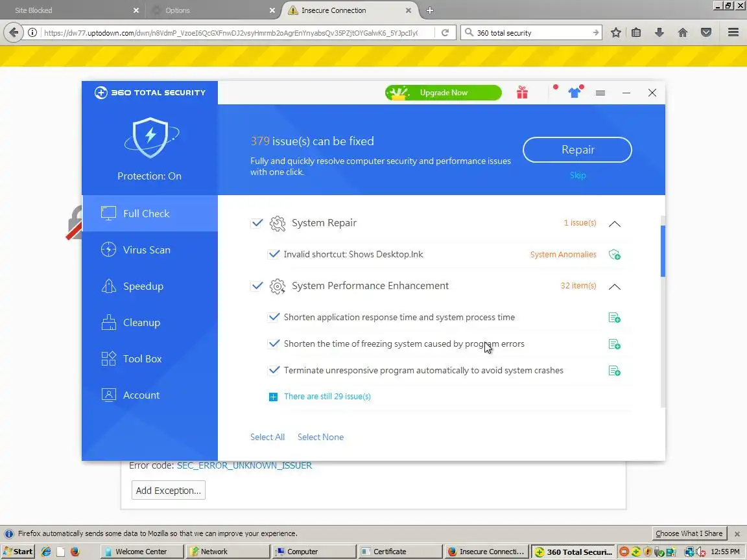The height and width of the screenshot is (560, 747).
Task: Collapse the System Repair section
Action: point(615,224)
